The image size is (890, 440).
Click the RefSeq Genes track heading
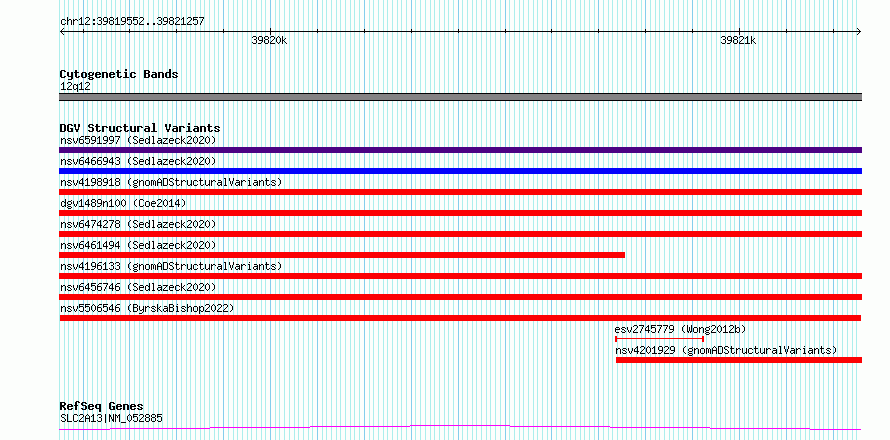(x=101, y=407)
